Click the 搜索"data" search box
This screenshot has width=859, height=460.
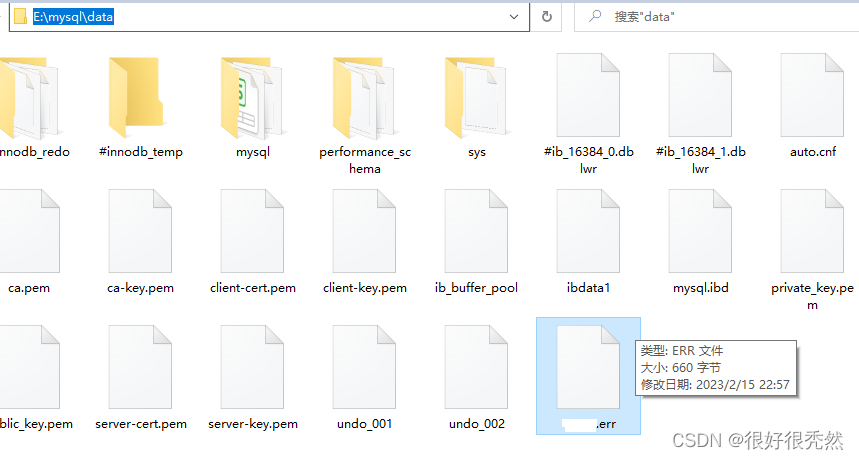(x=717, y=16)
